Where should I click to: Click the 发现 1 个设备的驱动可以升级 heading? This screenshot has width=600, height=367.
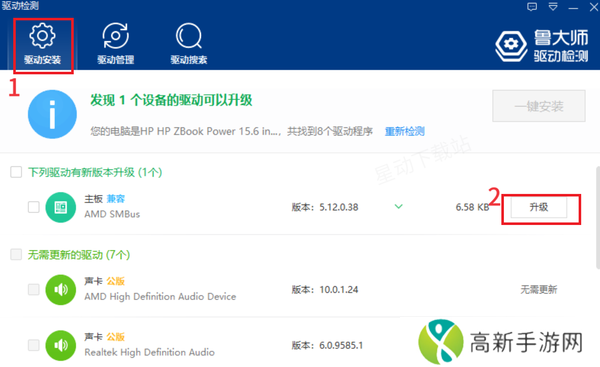tap(171, 100)
